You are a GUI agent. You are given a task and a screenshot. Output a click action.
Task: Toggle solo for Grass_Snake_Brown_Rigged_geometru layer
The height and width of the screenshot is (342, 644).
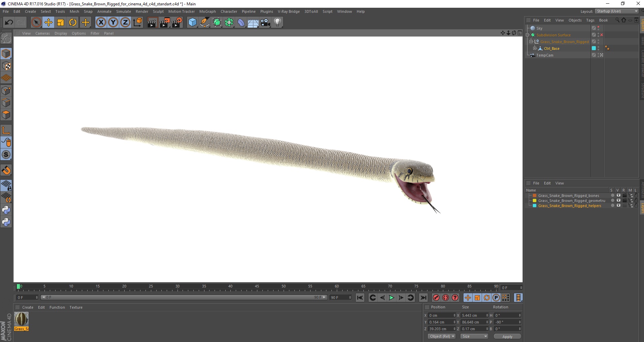click(613, 201)
